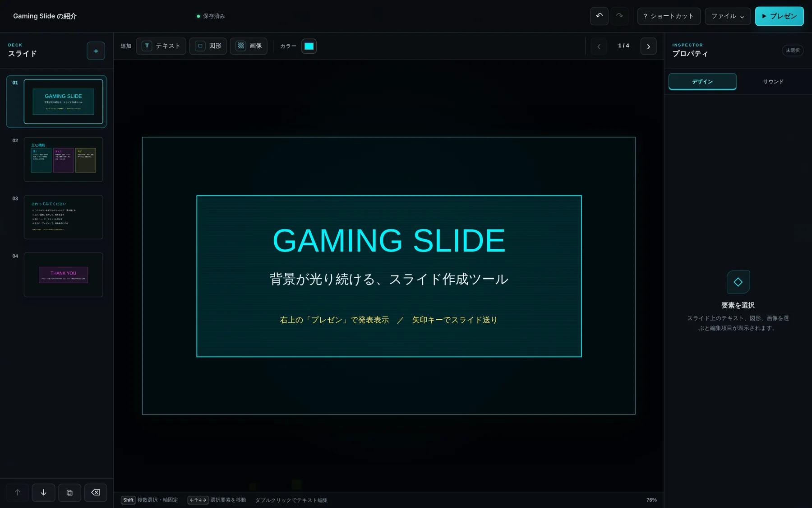Viewport: 812px width, 508px height.
Task: Duplicate the slide with copy icon
Action: pos(69,493)
